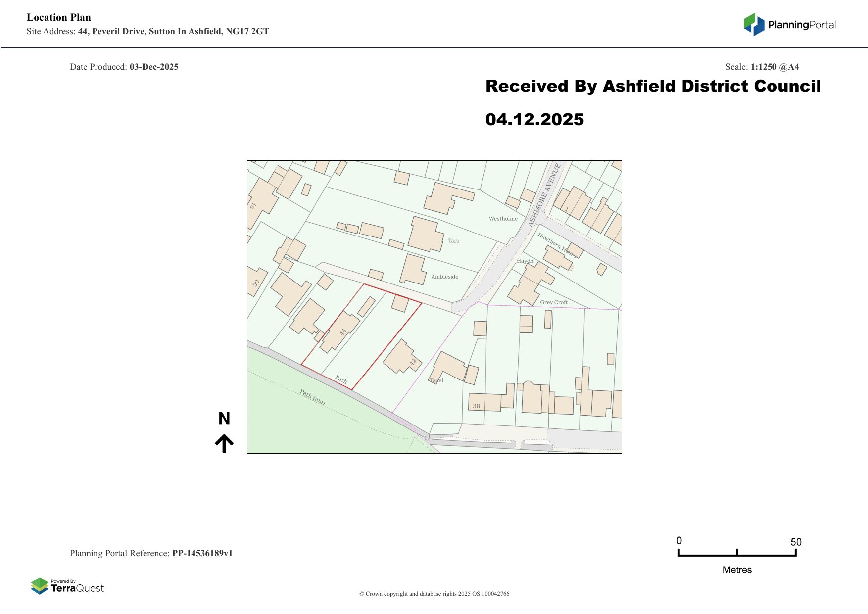
Task: Click the PlanningPortal logo icon
Action: pyautogui.click(x=754, y=24)
